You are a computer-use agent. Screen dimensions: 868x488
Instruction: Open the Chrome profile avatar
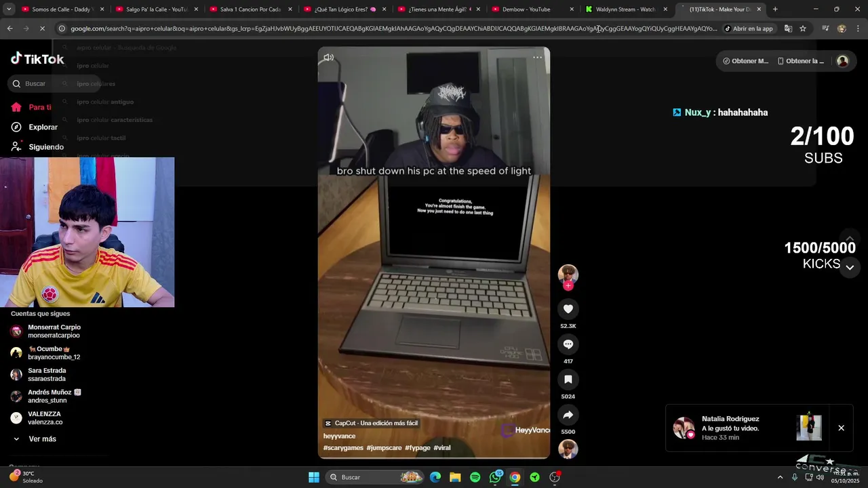(842, 28)
